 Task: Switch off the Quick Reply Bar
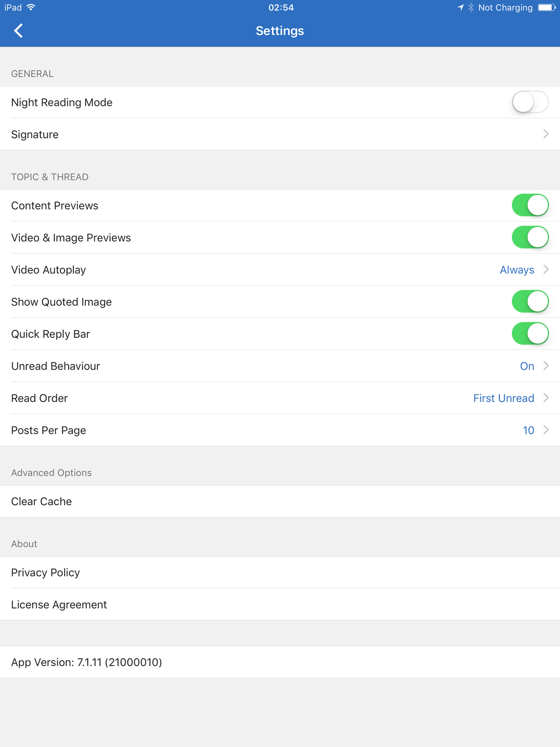[530, 333]
